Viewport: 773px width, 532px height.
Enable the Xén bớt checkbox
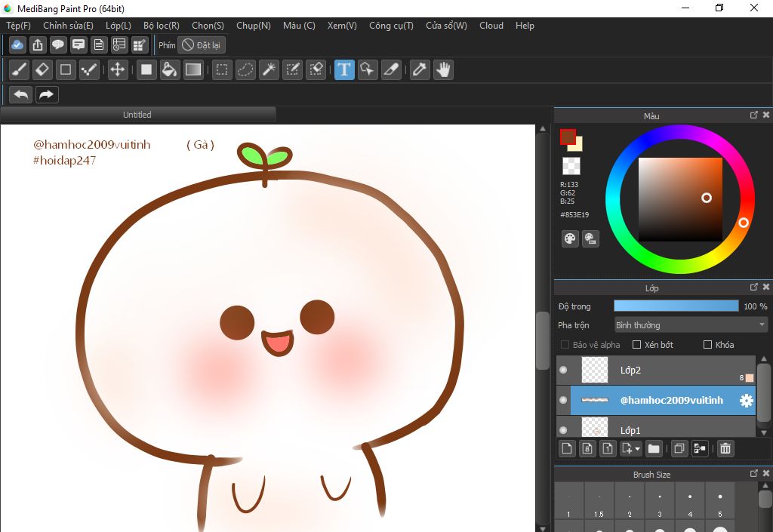click(x=636, y=345)
